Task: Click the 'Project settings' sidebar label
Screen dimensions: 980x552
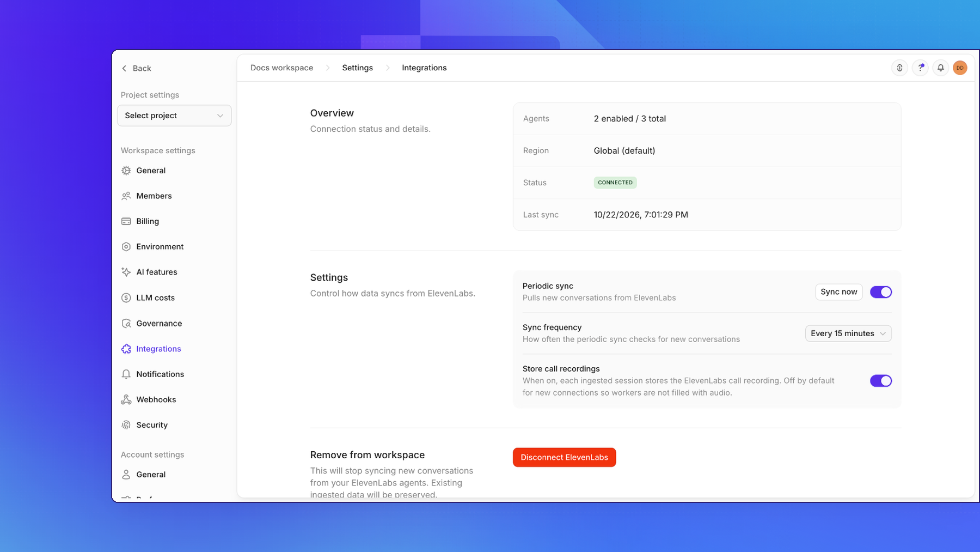Action: pyautogui.click(x=150, y=95)
